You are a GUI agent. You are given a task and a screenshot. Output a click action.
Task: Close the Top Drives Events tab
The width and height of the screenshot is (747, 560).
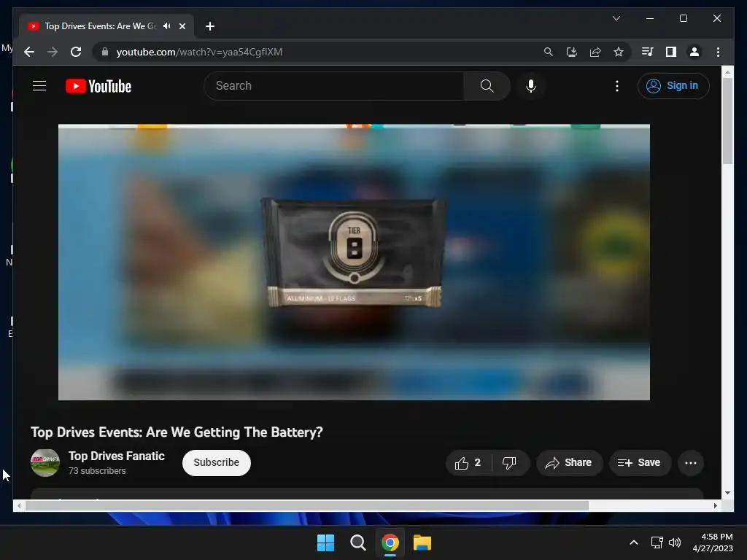[182, 26]
